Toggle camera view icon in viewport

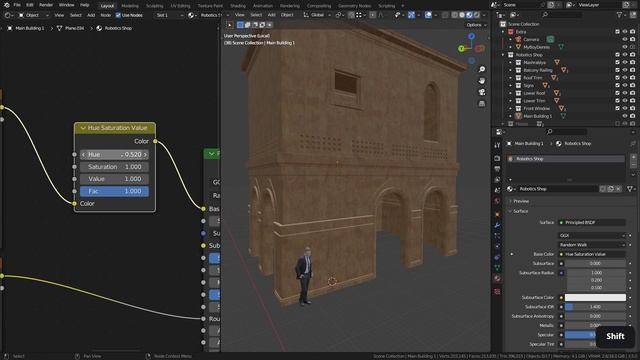click(x=482, y=92)
